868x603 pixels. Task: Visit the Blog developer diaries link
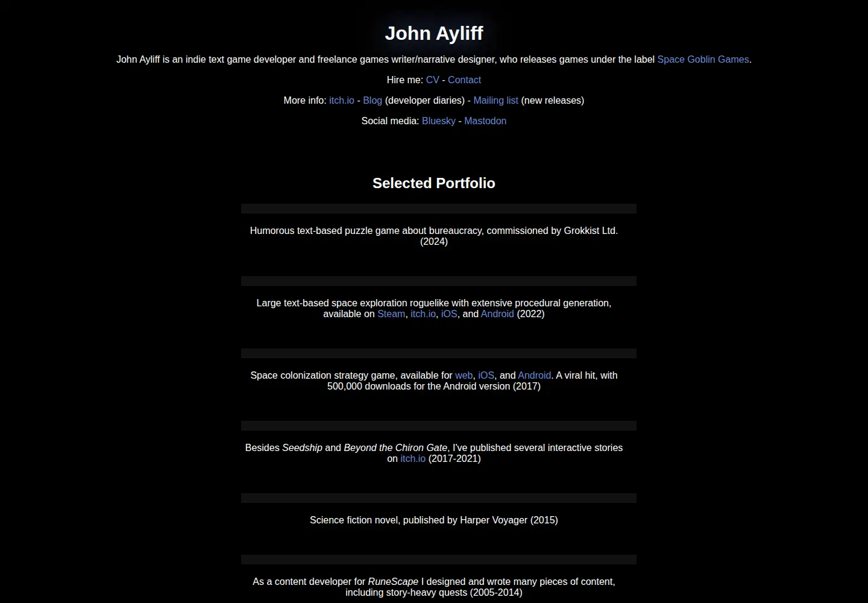[373, 100]
